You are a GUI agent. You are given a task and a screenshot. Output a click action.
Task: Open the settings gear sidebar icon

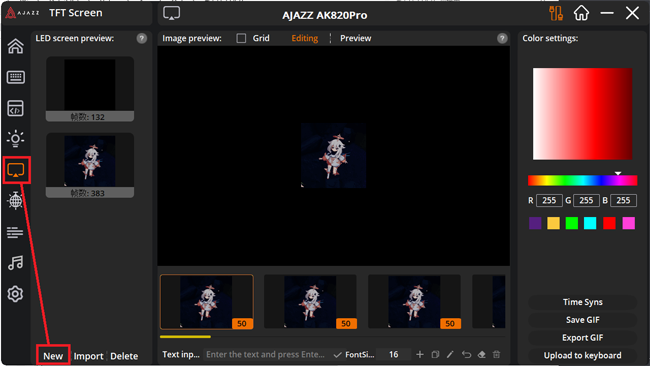pyautogui.click(x=15, y=294)
